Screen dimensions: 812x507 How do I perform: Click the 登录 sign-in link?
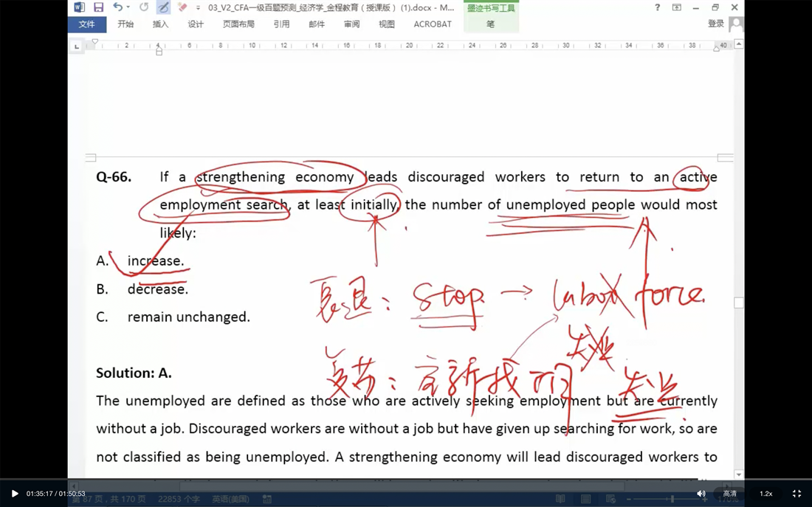point(716,24)
